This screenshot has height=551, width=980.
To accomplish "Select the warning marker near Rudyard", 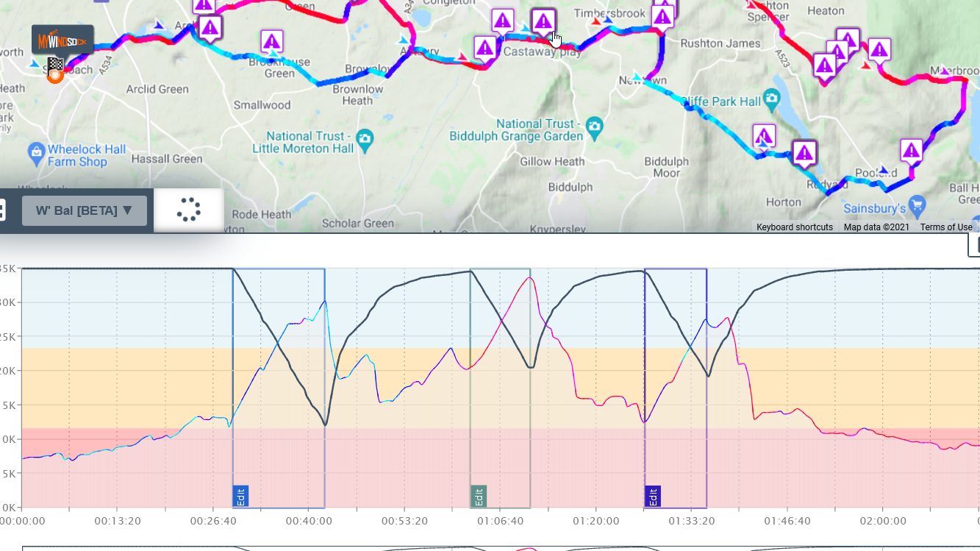I will (x=804, y=152).
